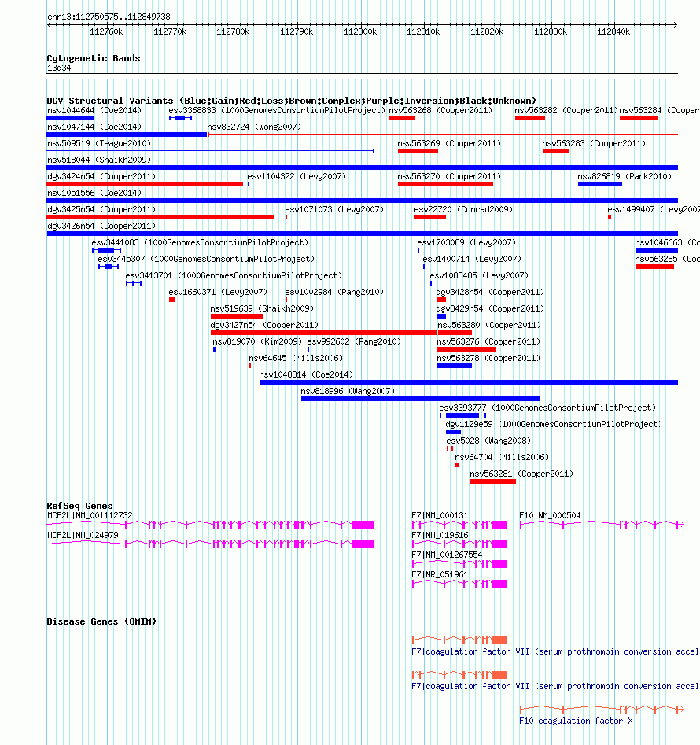700x745 pixels.
Task: Click the MCF2L|NM_001112732 gene label
Action: coord(90,515)
